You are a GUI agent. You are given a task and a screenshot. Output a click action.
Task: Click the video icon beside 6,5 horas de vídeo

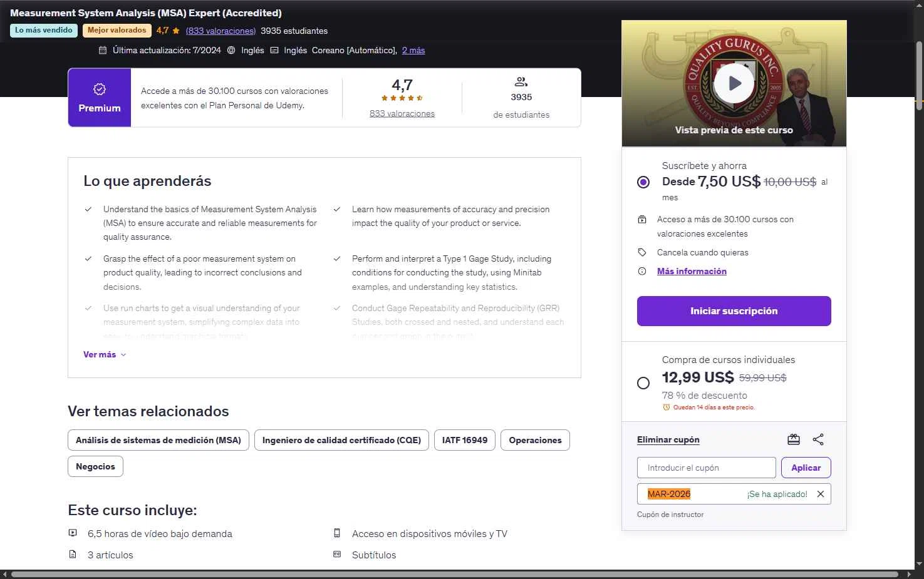pyautogui.click(x=73, y=533)
